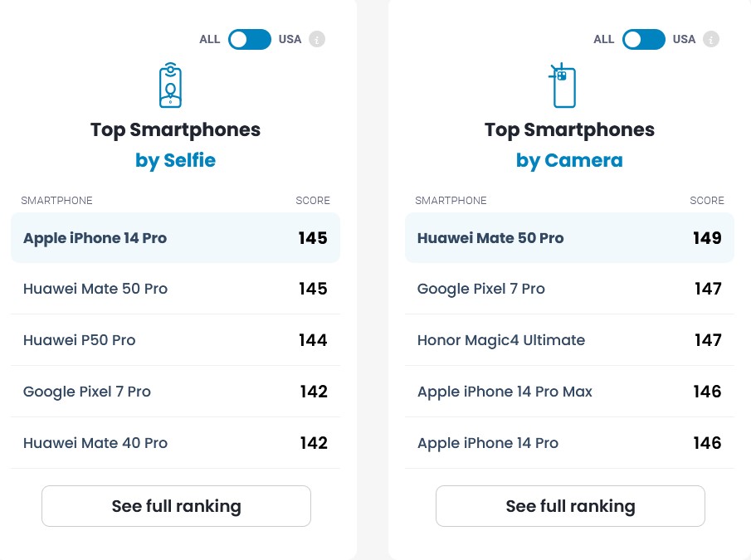Select Huawei Mate 50 Pro in Selfie list
The width and height of the screenshot is (751, 560).
click(95, 289)
